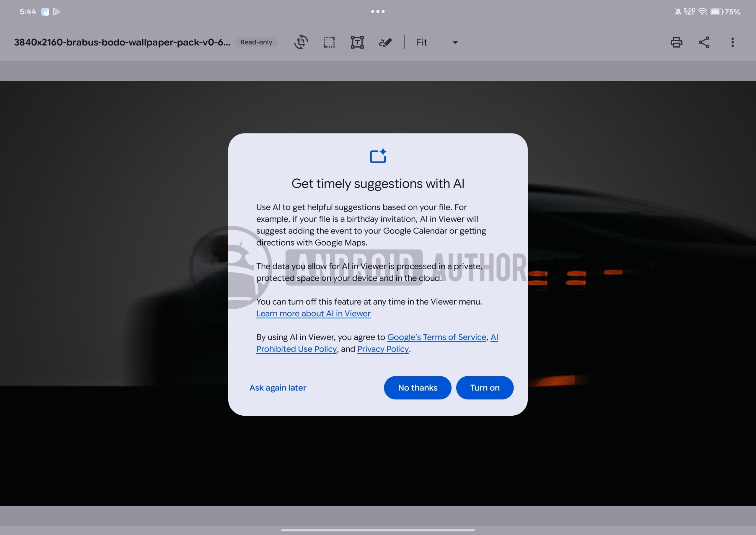Click the share icon

coord(704,42)
